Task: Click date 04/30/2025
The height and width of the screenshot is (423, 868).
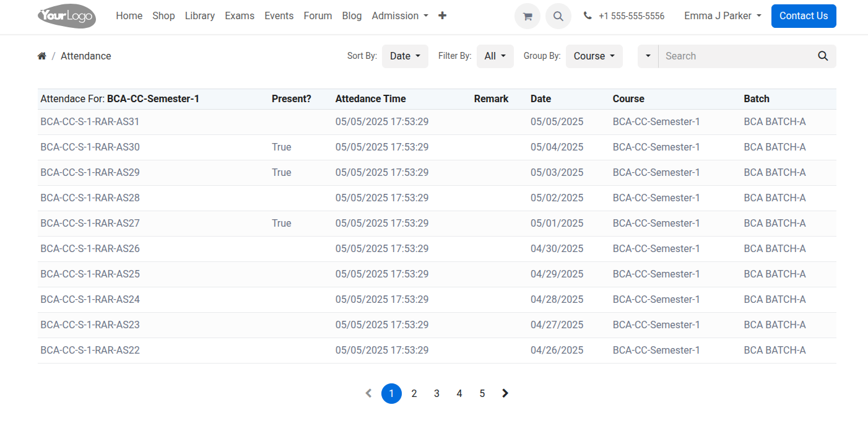Action: (557, 249)
